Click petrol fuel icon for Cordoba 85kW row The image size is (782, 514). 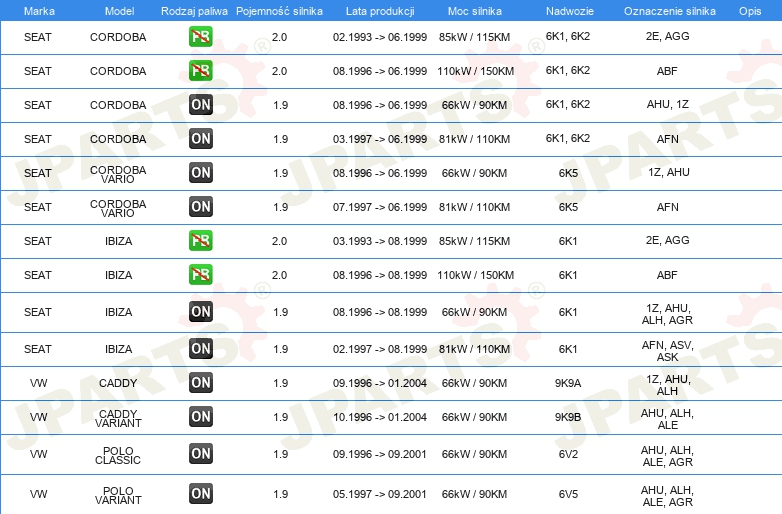200,36
